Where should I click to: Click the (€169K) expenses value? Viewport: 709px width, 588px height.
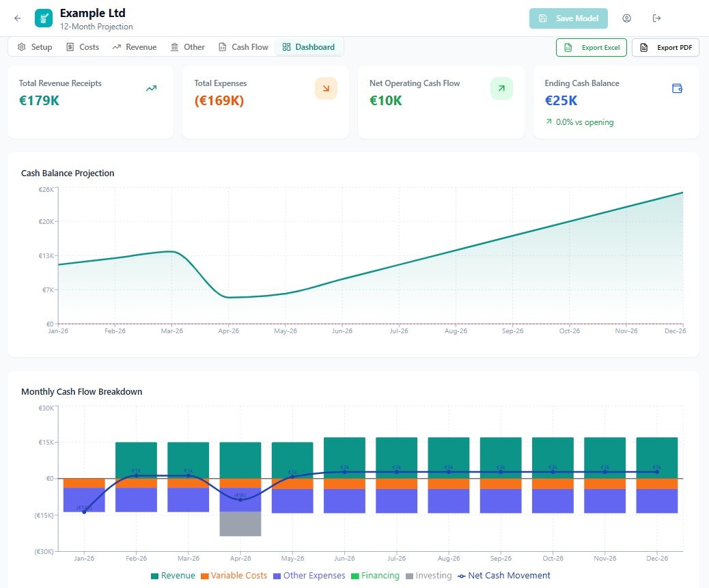(x=219, y=100)
